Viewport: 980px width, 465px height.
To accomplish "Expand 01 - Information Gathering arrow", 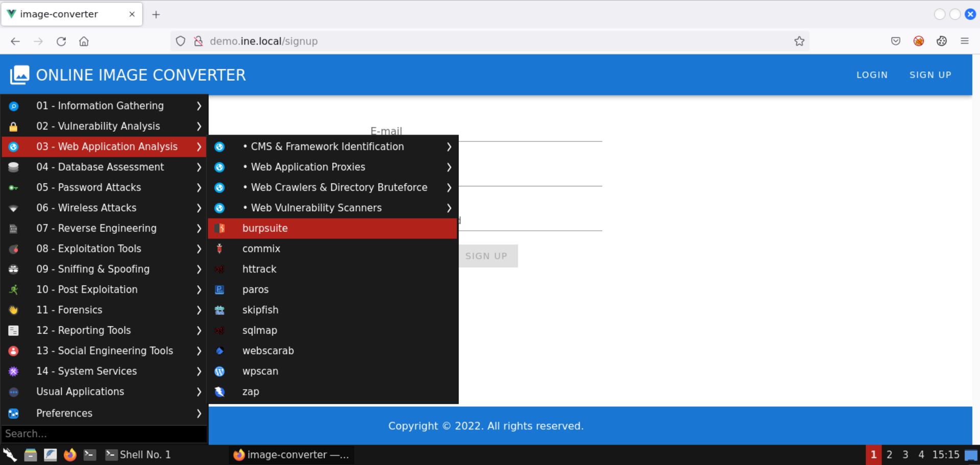I will 199,106.
